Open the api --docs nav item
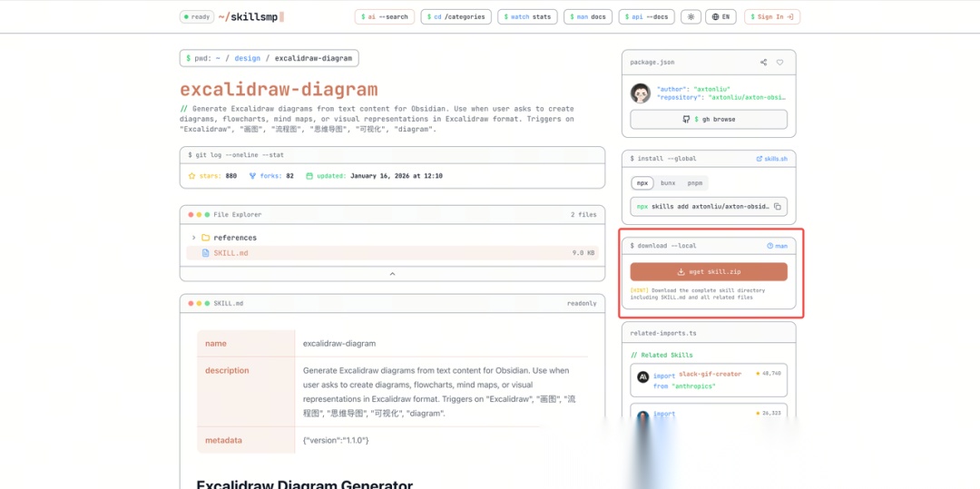980x489 pixels. coord(646,17)
